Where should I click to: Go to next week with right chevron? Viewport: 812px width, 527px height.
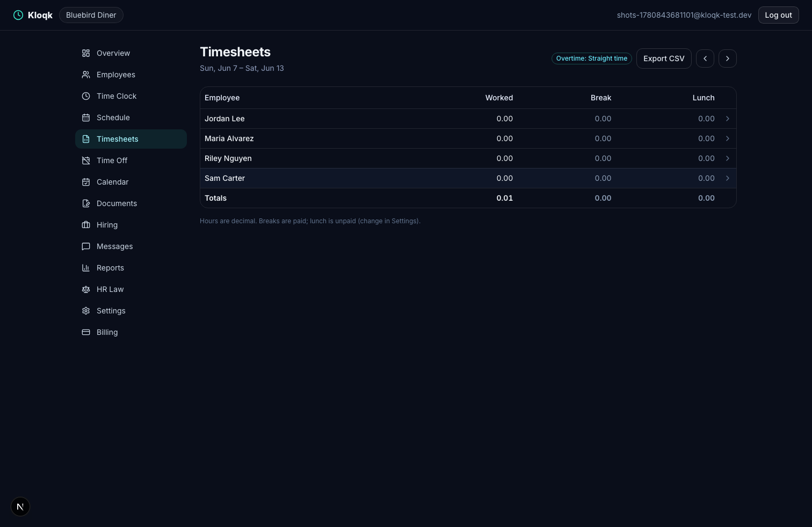pyautogui.click(x=728, y=58)
